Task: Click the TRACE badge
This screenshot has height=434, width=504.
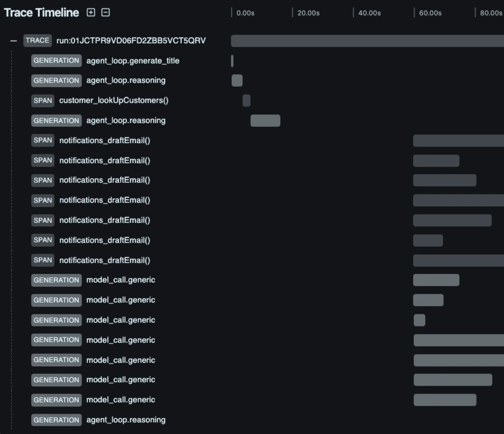Action: pos(37,41)
